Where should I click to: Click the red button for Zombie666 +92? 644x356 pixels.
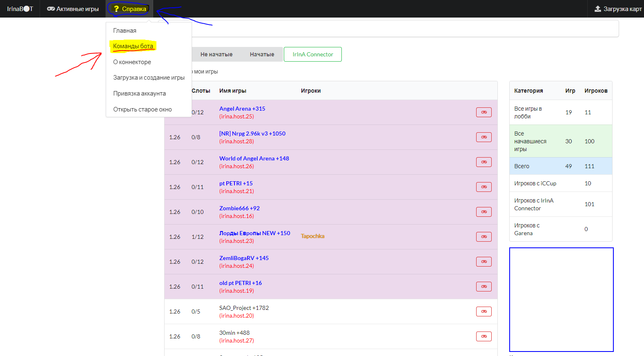point(484,212)
